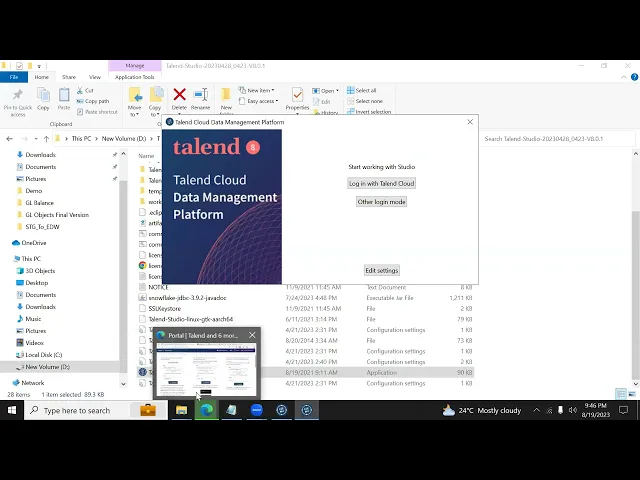The height and width of the screenshot is (480, 640).
Task: Click Log in with Talend Cloud button
Action: [381, 183]
